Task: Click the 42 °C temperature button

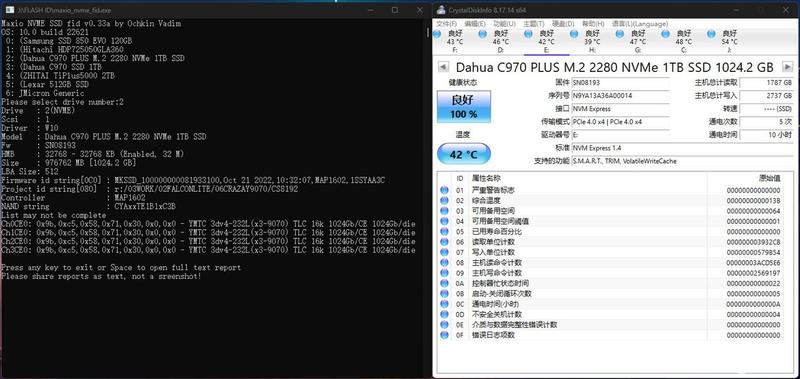Action: pyautogui.click(x=464, y=154)
